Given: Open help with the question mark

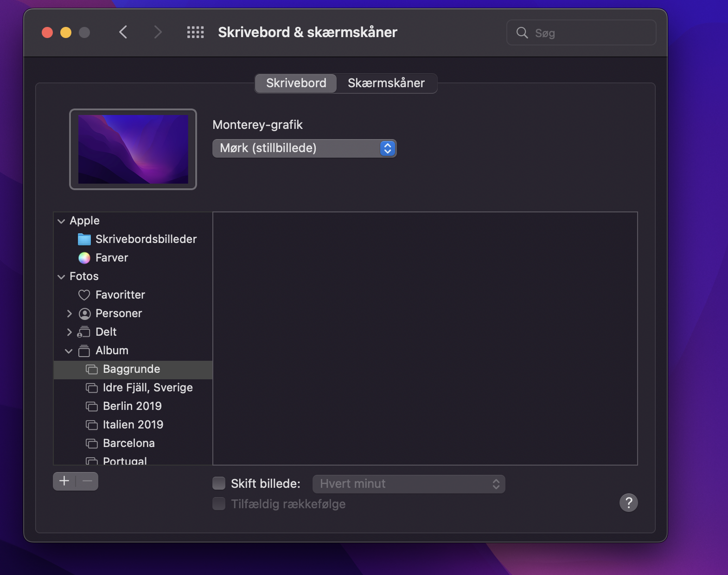Looking at the screenshot, I should point(629,503).
